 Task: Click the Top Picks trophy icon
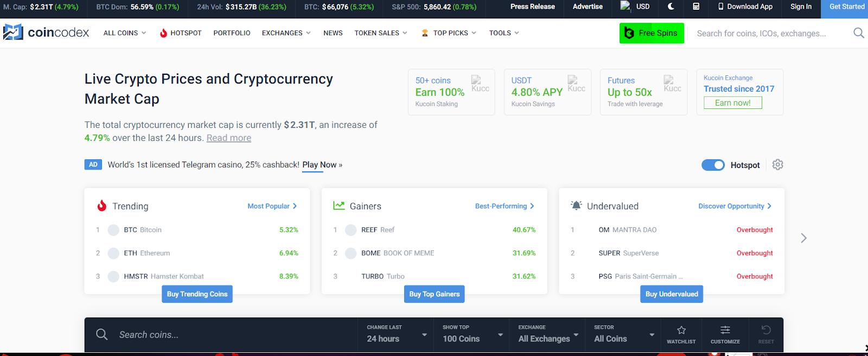pyautogui.click(x=425, y=33)
